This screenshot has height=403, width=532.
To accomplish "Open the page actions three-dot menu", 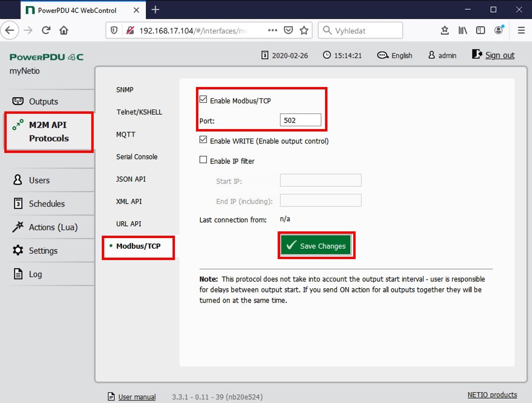I will click(272, 31).
